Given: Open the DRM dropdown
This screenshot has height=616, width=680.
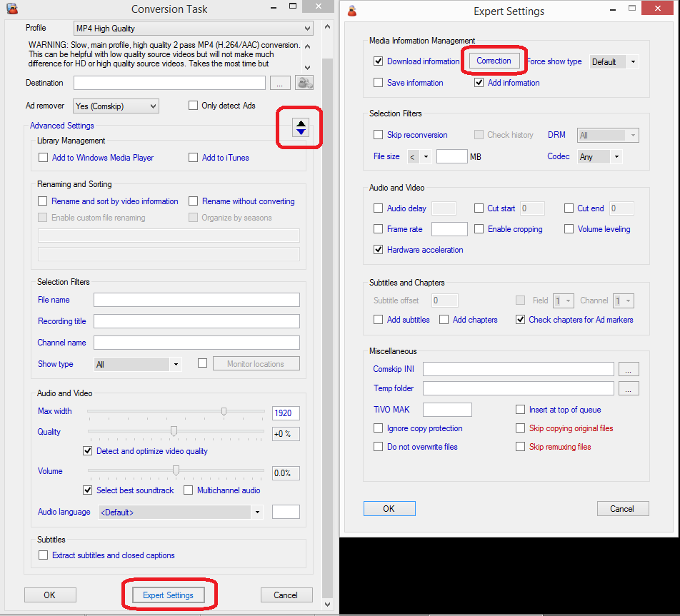Looking at the screenshot, I should pos(608,135).
